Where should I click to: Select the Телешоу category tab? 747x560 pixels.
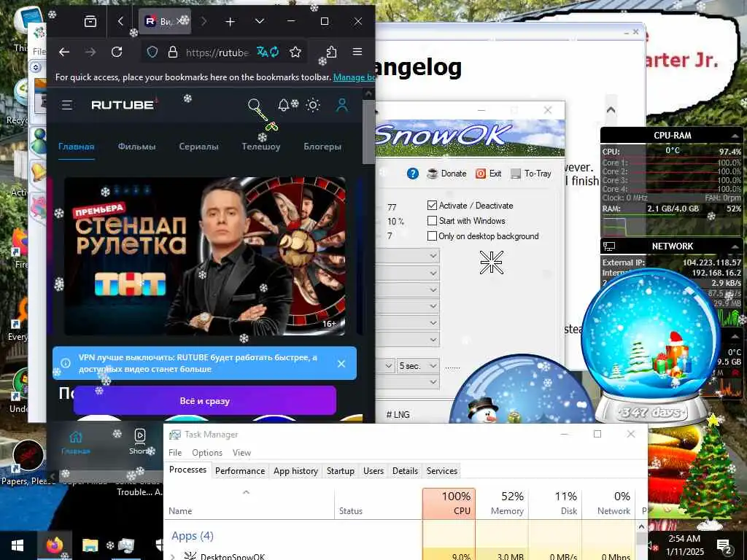pyautogui.click(x=260, y=146)
